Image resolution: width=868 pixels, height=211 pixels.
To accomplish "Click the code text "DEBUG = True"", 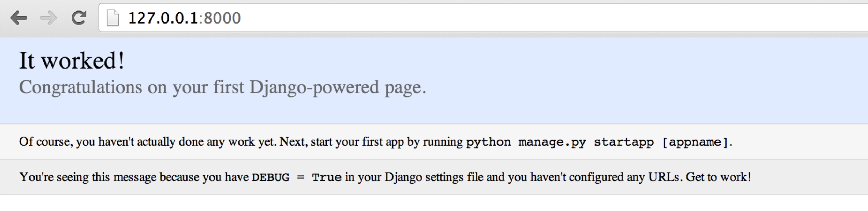I will coord(297,177).
